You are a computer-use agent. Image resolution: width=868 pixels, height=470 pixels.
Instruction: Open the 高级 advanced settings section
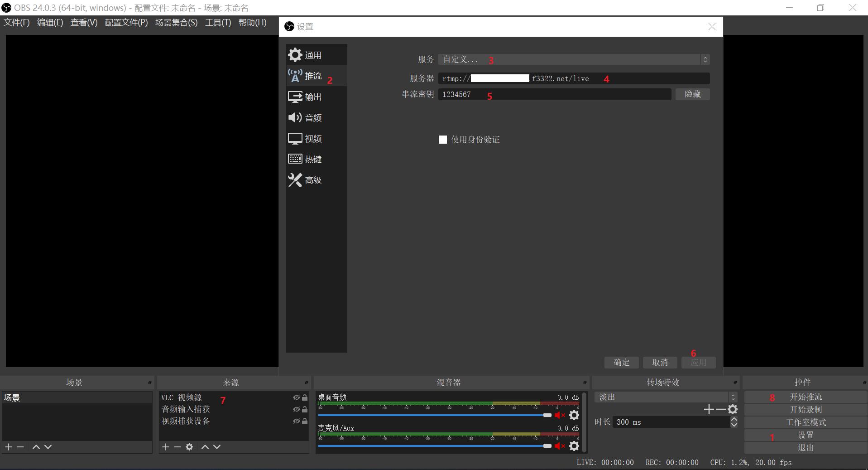[312, 180]
